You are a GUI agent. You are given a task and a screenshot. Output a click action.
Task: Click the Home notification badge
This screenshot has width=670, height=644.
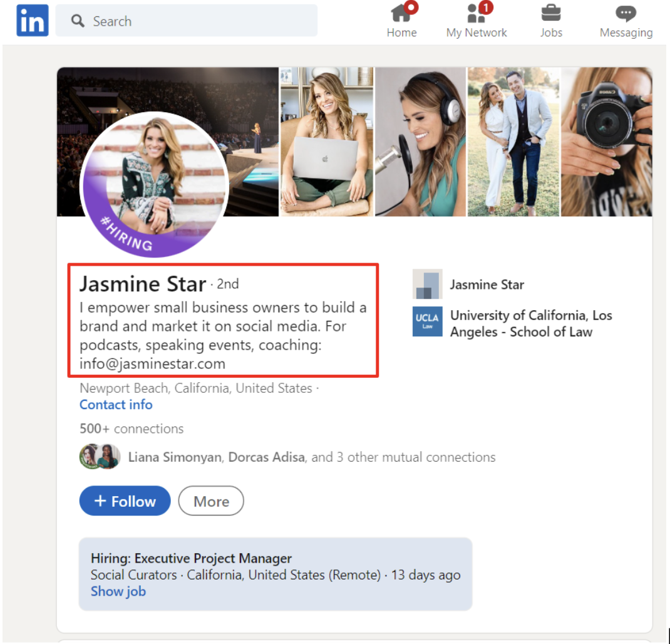[x=411, y=8]
